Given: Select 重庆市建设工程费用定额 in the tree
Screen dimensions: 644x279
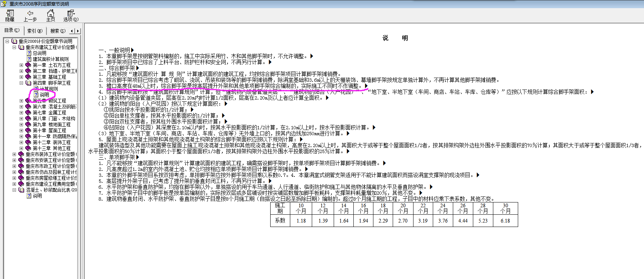Looking at the screenshot, I should 51,184.
